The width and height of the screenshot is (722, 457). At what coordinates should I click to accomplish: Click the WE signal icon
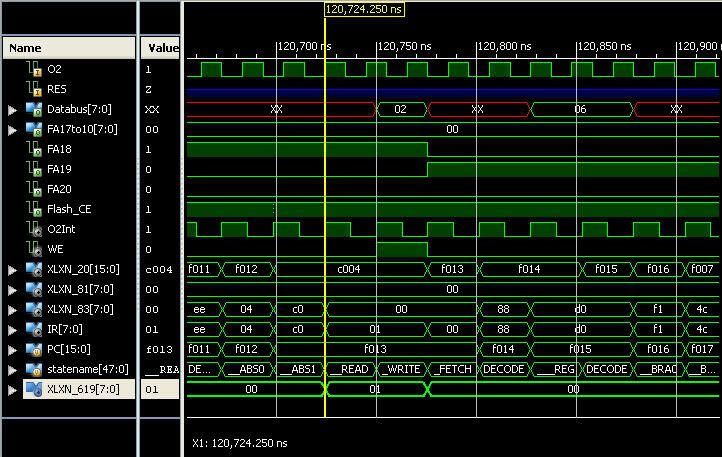31,250
